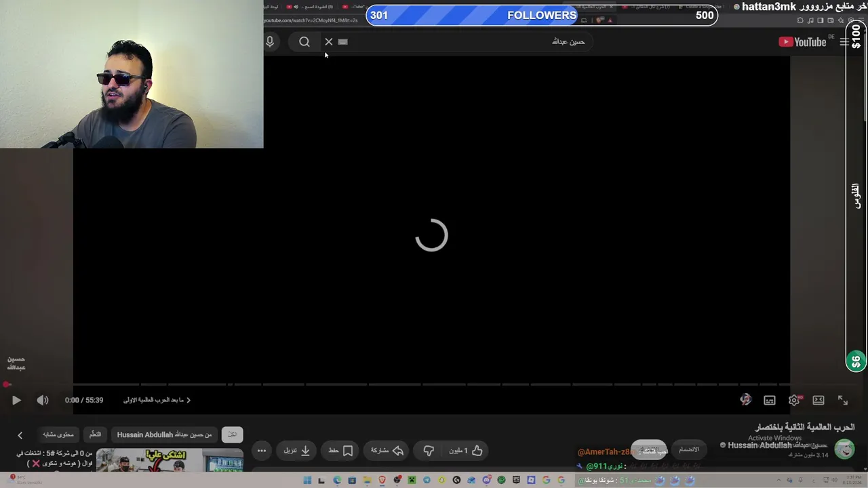The height and width of the screenshot is (488, 868).
Task: Select the related content filter chip
Action: point(58,434)
